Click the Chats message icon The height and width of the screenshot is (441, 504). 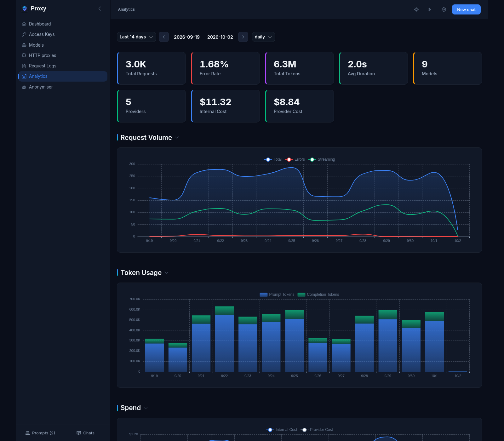[x=79, y=433]
